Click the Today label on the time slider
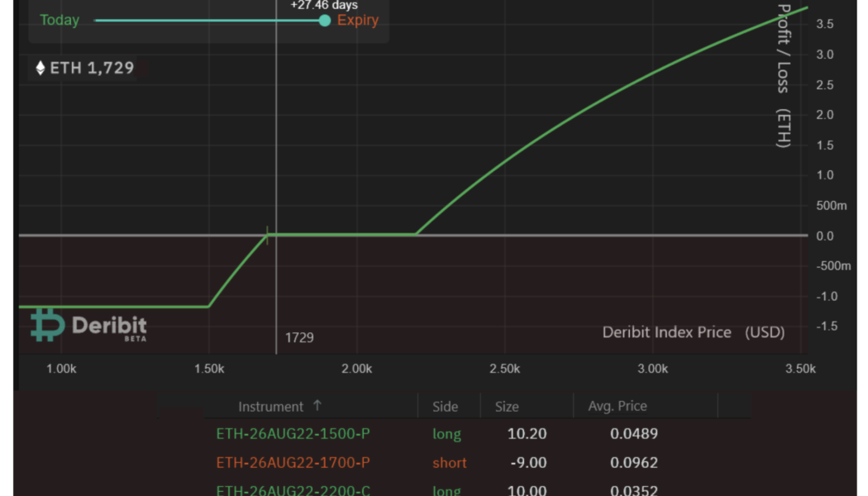 tap(59, 19)
